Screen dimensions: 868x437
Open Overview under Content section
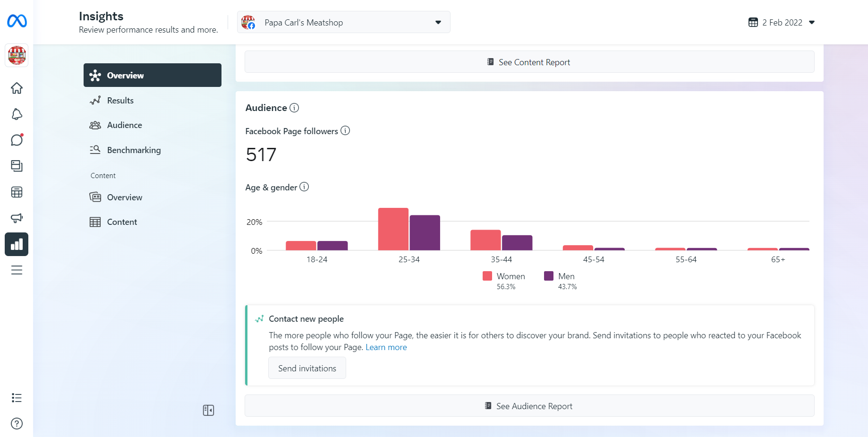coord(153,197)
